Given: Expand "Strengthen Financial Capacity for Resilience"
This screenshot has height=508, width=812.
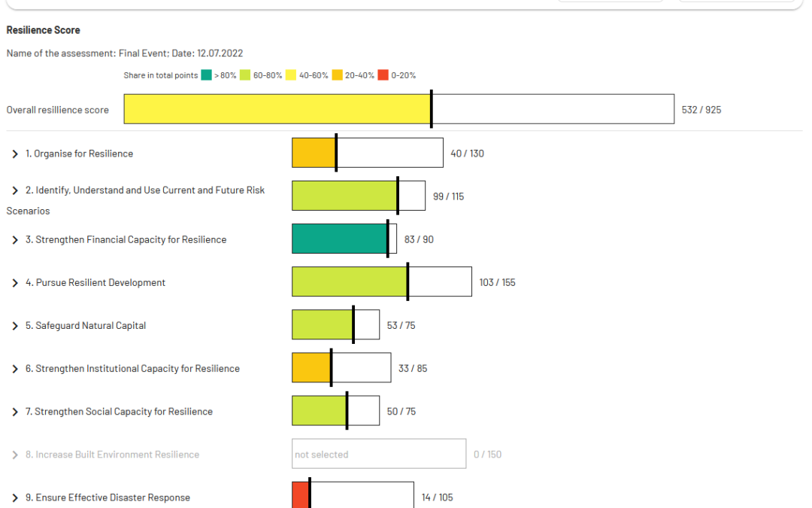Looking at the screenshot, I should [14, 239].
